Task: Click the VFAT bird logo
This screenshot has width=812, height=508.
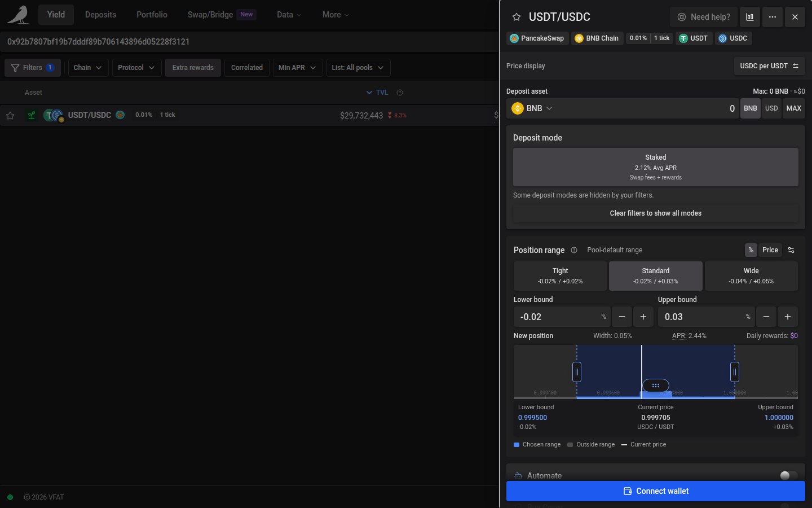Action: tap(17, 15)
